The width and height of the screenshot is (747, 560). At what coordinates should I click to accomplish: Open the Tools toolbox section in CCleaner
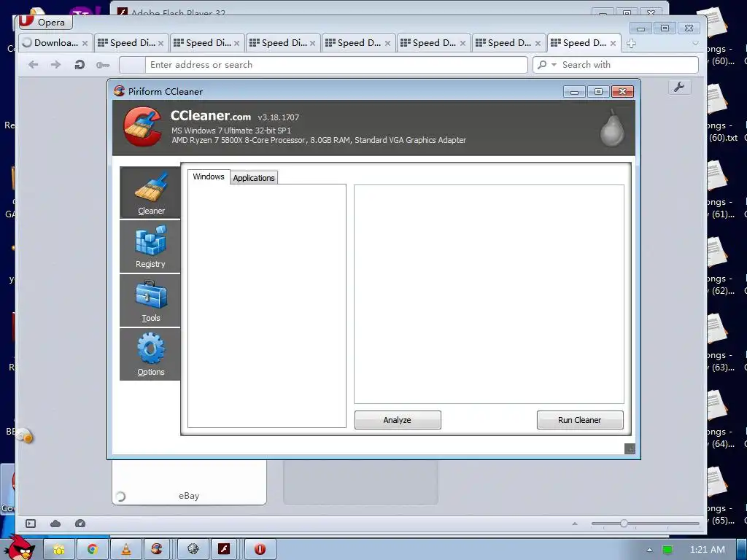(150, 300)
